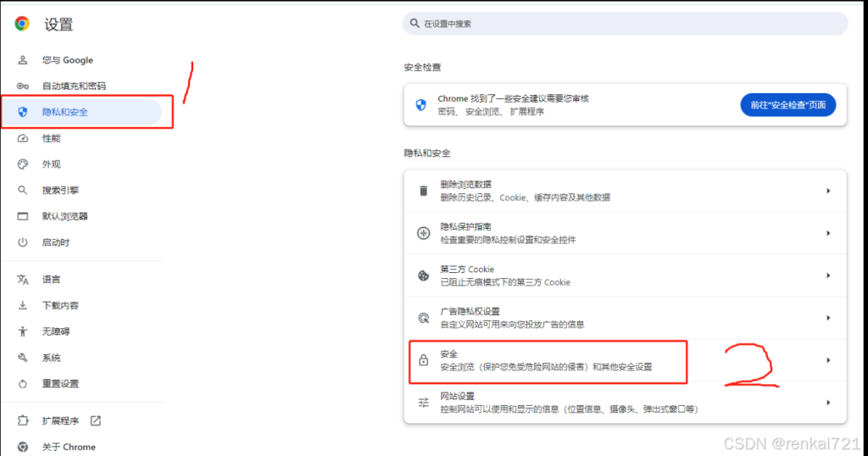Click the translate icon for 语言
This screenshot has width=868, height=456.
click(x=23, y=280)
